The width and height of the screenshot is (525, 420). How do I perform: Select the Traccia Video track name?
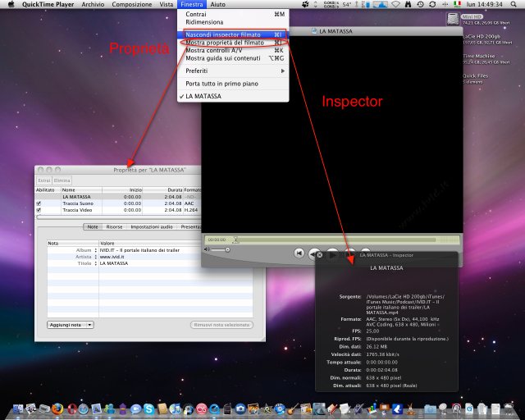pyautogui.click(x=77, y=210)
